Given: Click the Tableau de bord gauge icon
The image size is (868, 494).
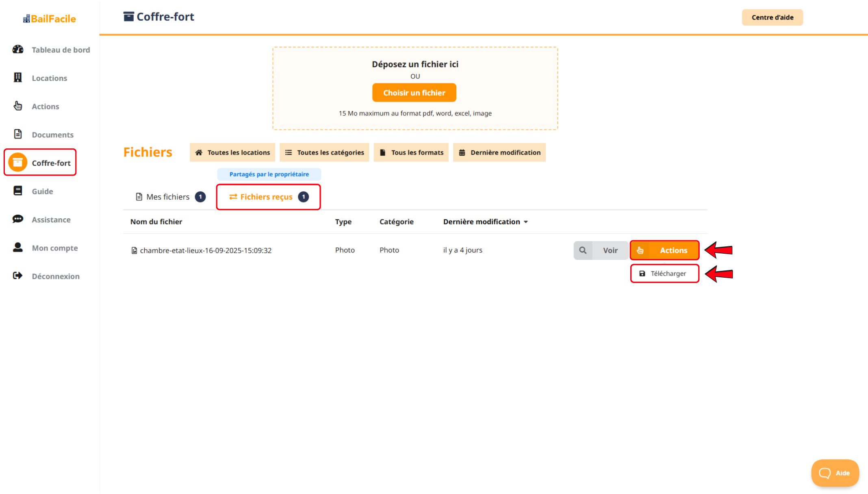Looking at the screenshot, I should (18, 50).
